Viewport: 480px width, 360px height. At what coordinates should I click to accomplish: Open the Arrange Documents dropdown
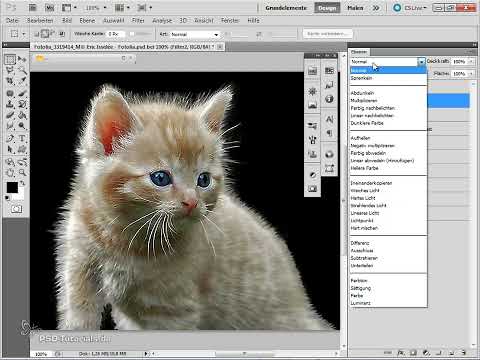coord(122,7)
